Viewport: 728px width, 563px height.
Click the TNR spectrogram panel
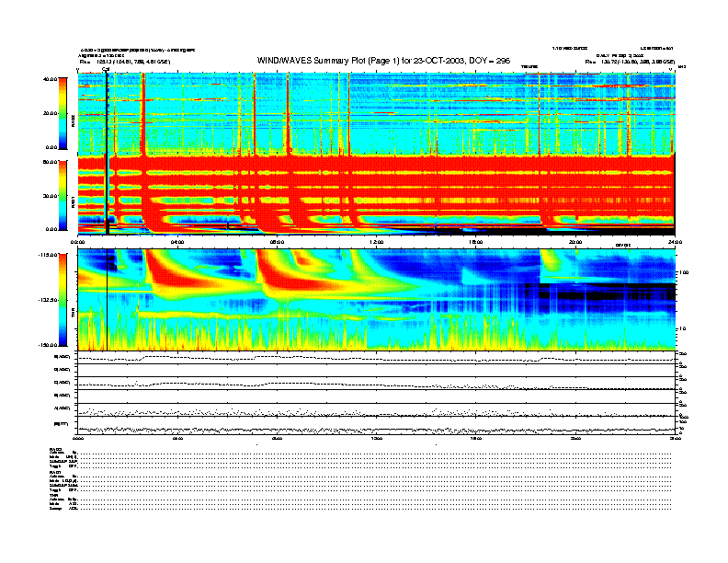tap(376, 300)
